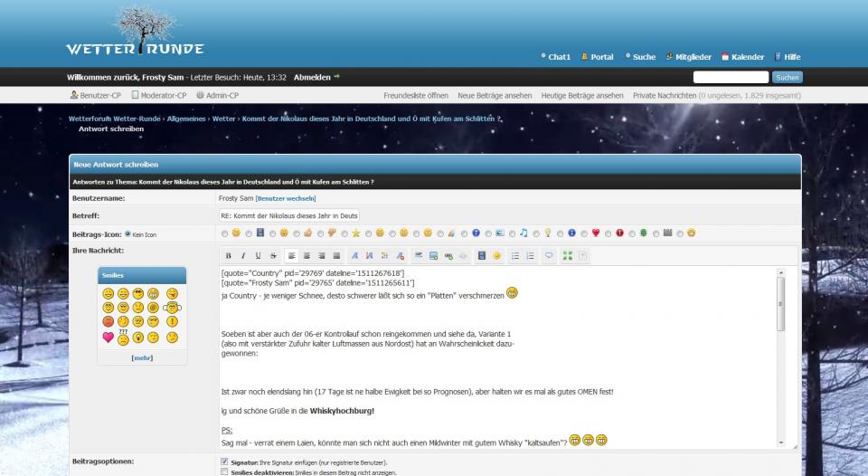Insert a bulleted list
Image resolution: width=868 pixels, height=476 pixels.
pos(514,256)
